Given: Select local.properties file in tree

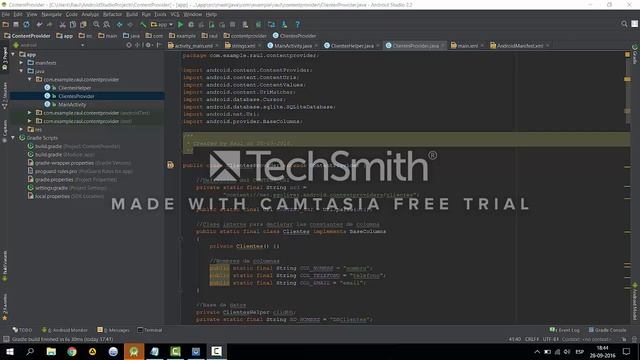Looking at the screenshot, I should coord(52,196).
